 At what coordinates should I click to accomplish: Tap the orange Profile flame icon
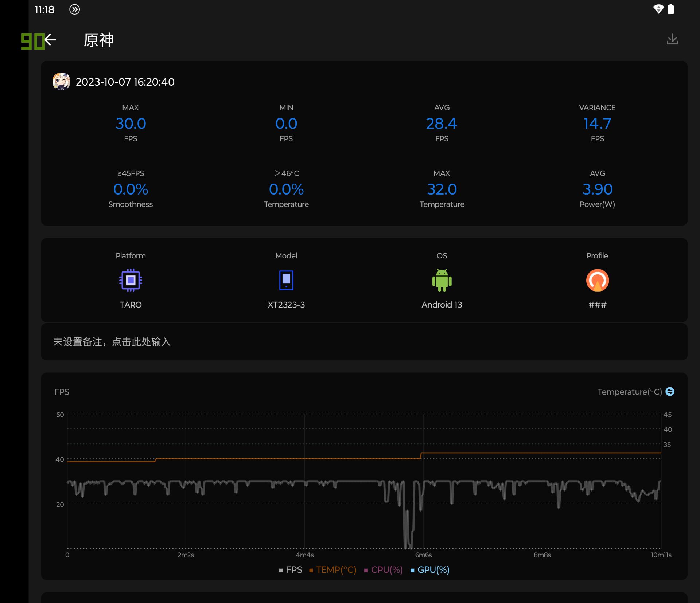(x=597, y=280)
